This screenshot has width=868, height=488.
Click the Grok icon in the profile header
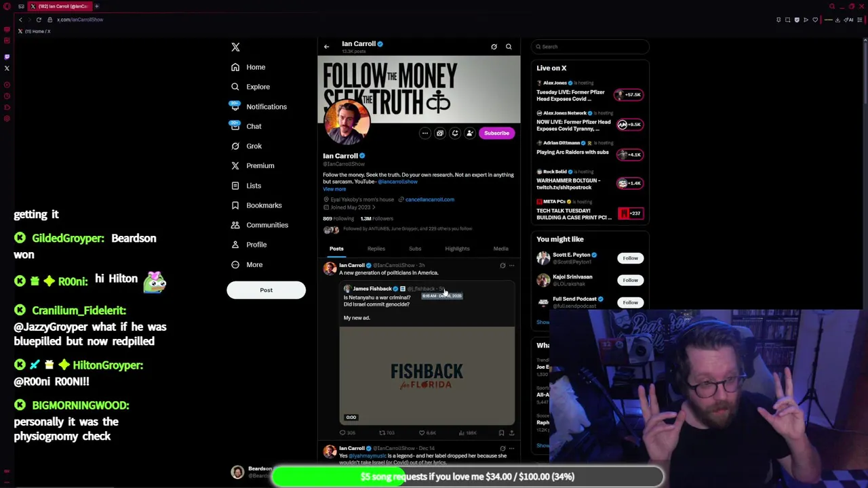click(494, 47)
